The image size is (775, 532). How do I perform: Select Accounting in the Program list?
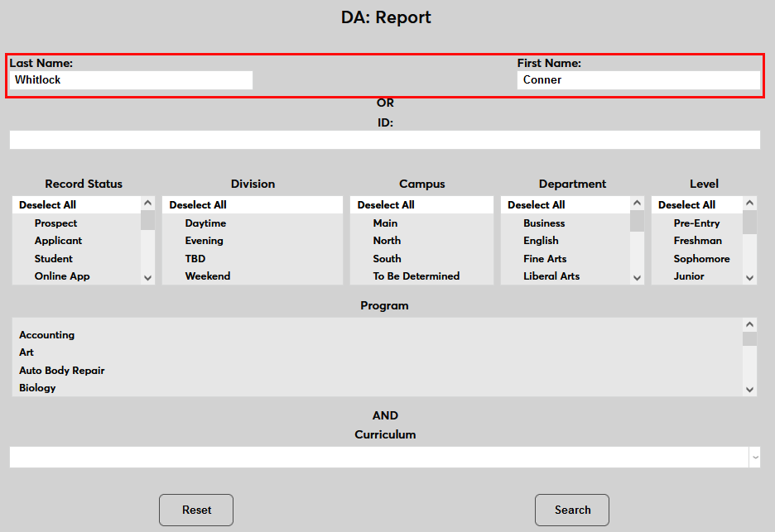(47, 335)
